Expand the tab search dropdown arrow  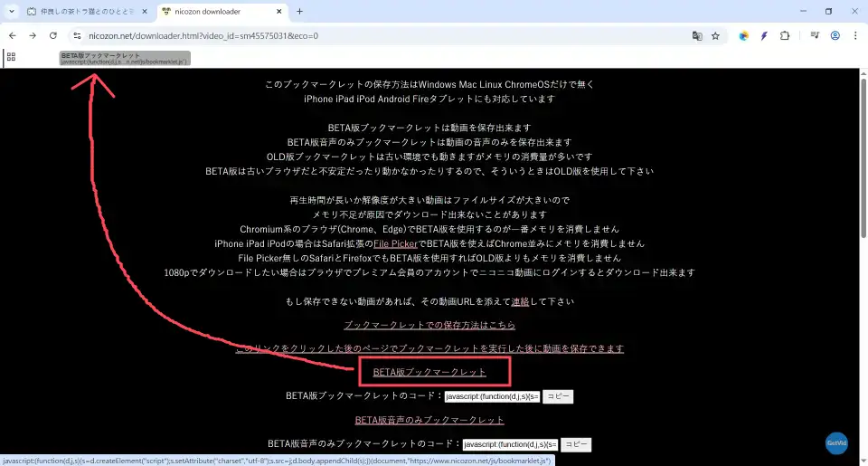click(x=11, y=12)
